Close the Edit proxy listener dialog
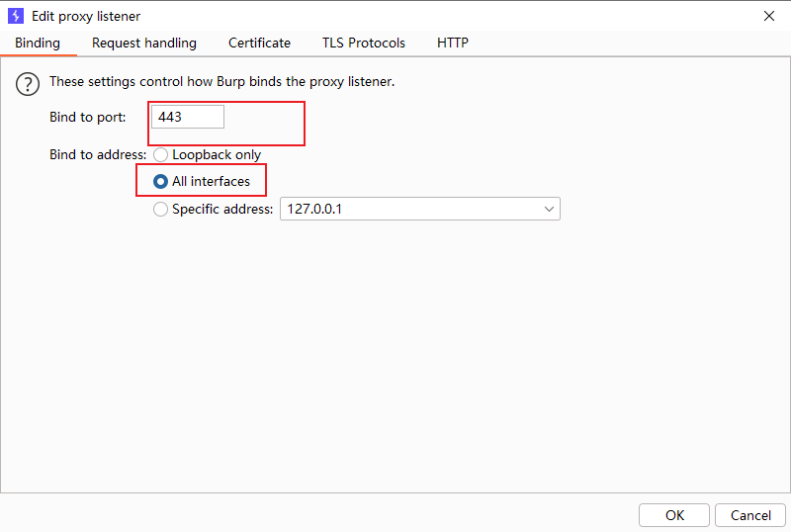Viewport: 791px width, 532px height. (769, 16)
